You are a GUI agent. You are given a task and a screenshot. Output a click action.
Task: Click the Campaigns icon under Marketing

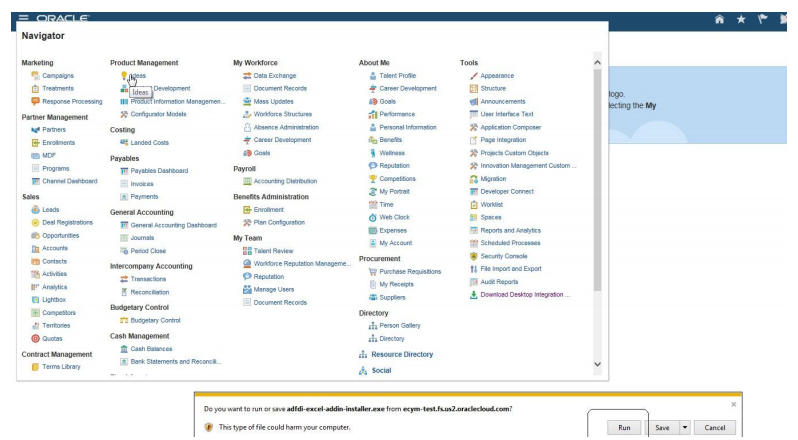(35, 75)
